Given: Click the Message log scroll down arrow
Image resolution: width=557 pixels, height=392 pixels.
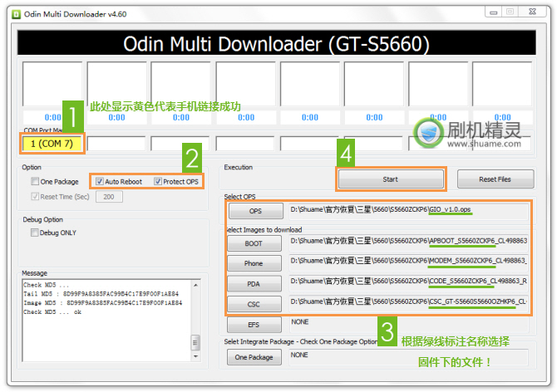Looking at the screenshot, I should coord(195,356).
